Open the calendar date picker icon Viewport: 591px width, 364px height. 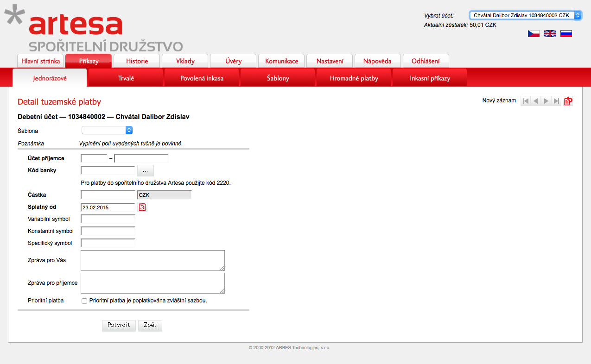pos(142,207)
